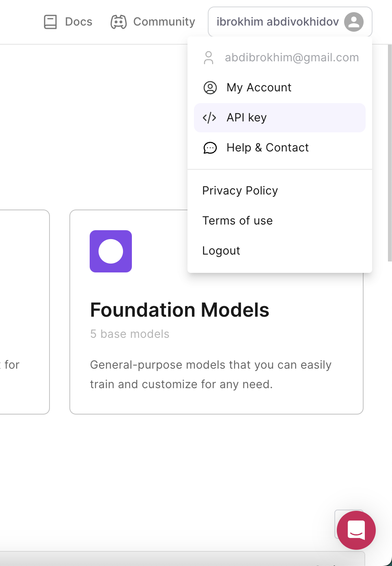Image resolution: width=392 pixels, height=566 pixels.
Task: Click the My Account profile icon
Action: 210,88
